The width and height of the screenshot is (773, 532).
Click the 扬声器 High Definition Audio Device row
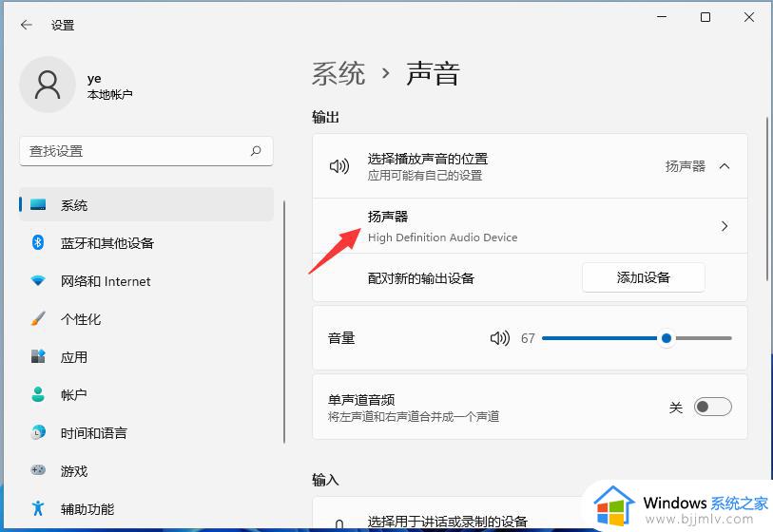[530, 226]
